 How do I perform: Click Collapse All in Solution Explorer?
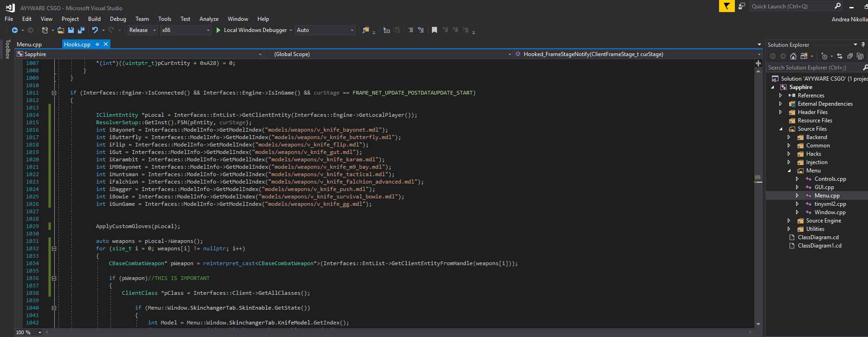coord(850,56)
